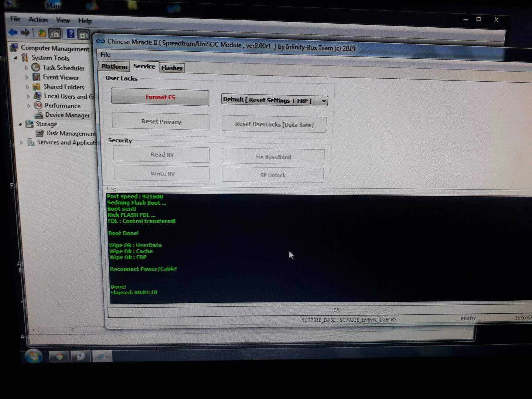The height and width of the screenshot is (399, 532).
Task: Open the Help menu
Action: pyautogui.click(x=85, y=21)
